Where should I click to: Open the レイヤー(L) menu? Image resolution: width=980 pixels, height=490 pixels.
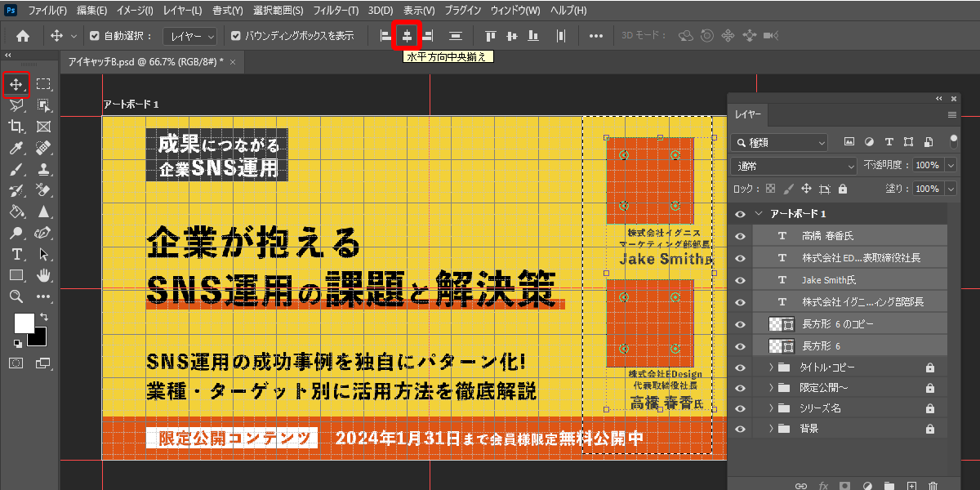coord(180,11)
